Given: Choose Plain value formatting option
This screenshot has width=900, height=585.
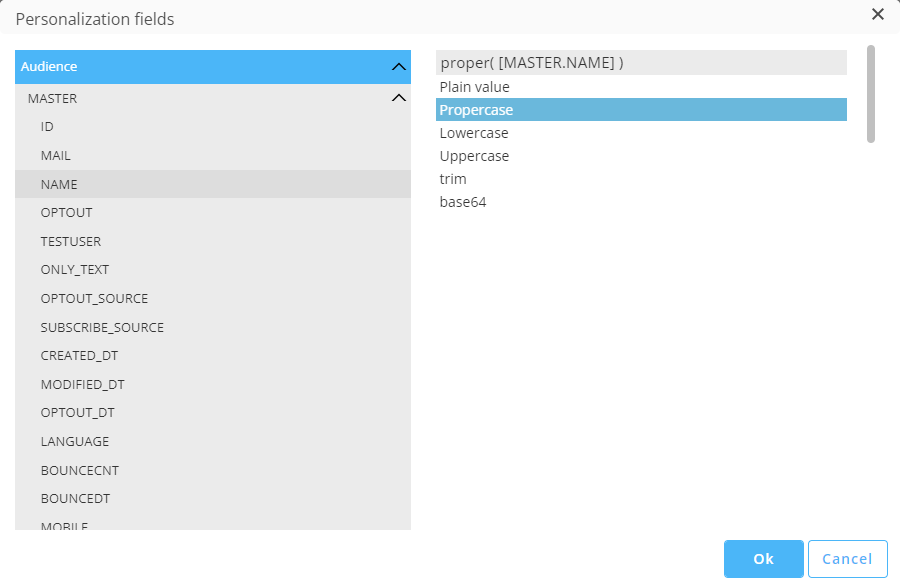Looking at the screenshot, I should point(475,87).
